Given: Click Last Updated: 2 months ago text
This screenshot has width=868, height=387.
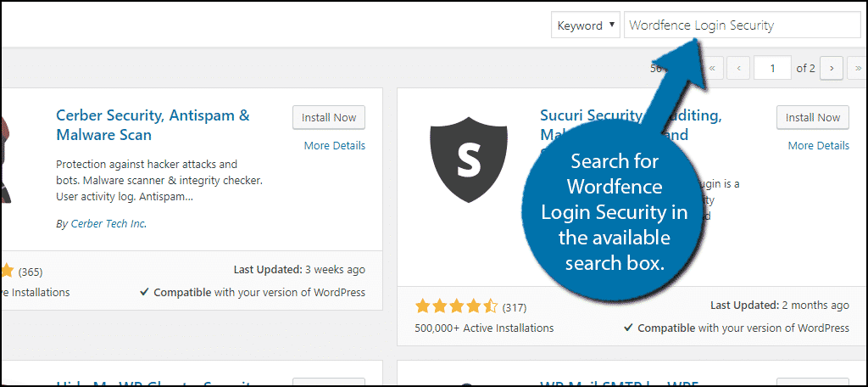Looking at the screenshot, I should 780,306.
